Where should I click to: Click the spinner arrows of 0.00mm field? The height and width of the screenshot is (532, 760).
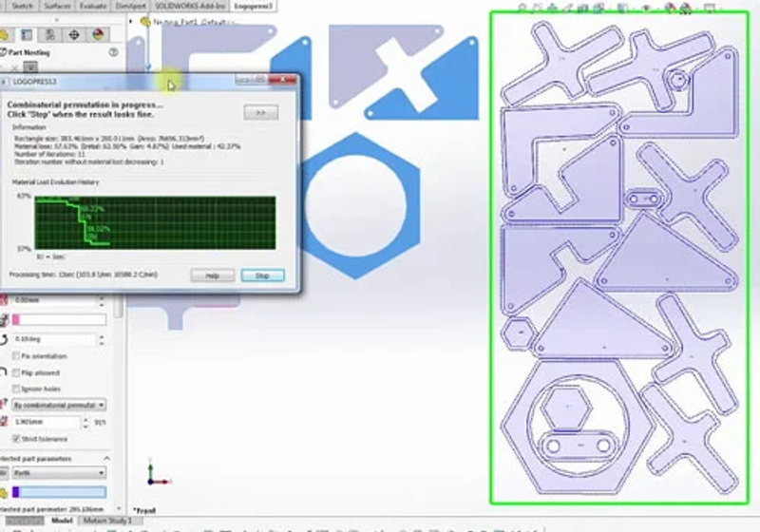tap(102, 300)
